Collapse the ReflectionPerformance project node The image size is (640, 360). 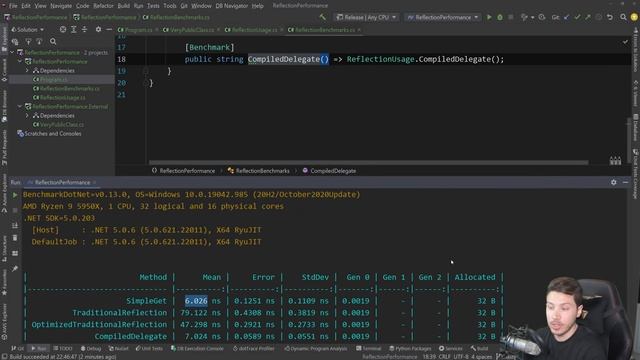click(20, 62)
